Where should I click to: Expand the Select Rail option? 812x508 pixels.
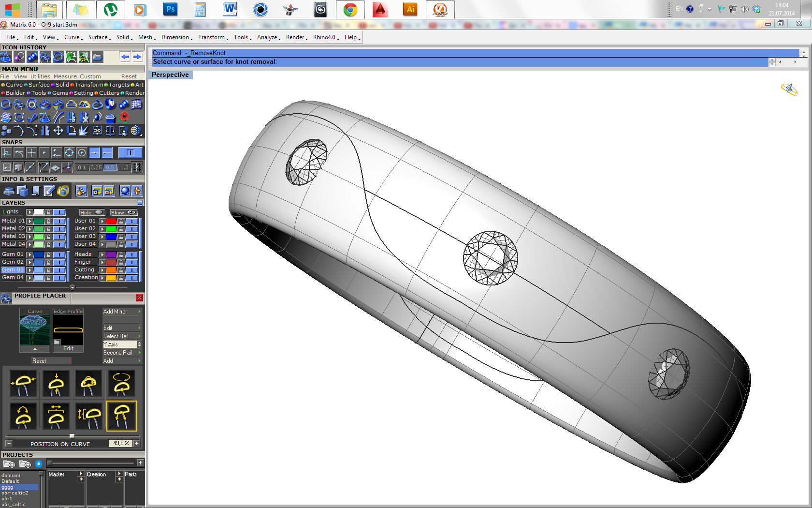[122, 336]
